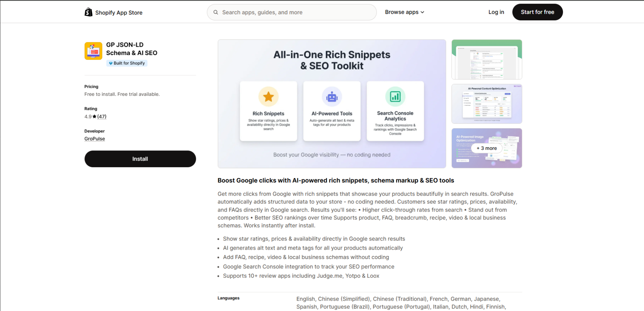644x311 pixels.
Task: Open the GP JSON-LD app icon
Action: coord(93,51)
